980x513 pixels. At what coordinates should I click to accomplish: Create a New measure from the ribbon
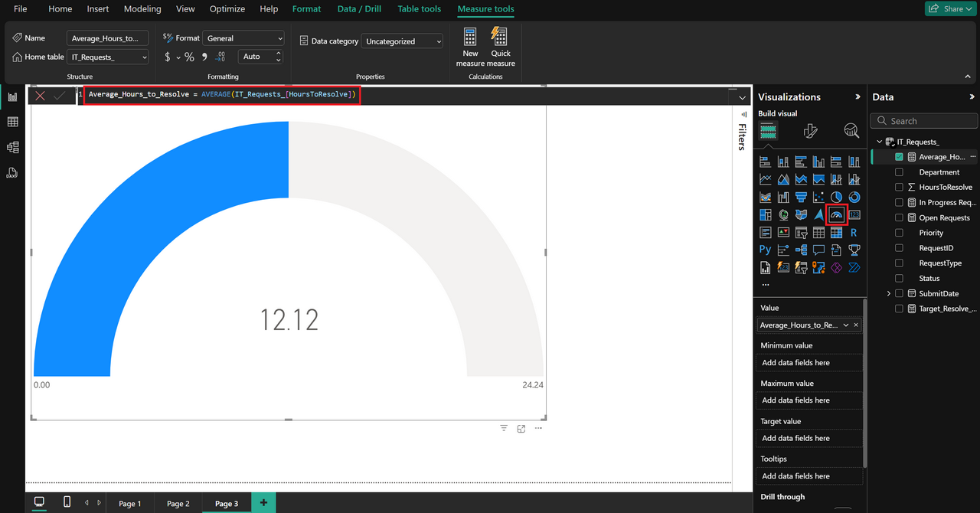[x=470, y=47]
